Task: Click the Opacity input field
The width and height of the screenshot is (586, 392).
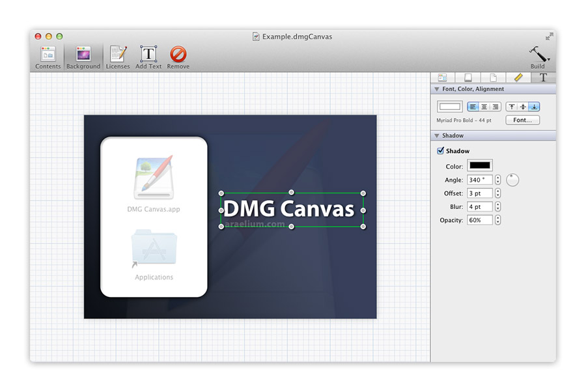Action: [x=480, y=220]
